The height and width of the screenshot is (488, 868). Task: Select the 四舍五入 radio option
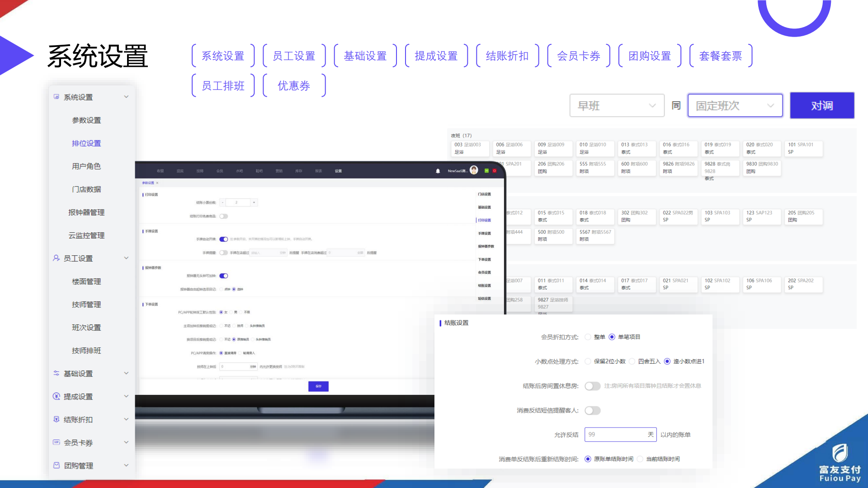pos(632,361)
